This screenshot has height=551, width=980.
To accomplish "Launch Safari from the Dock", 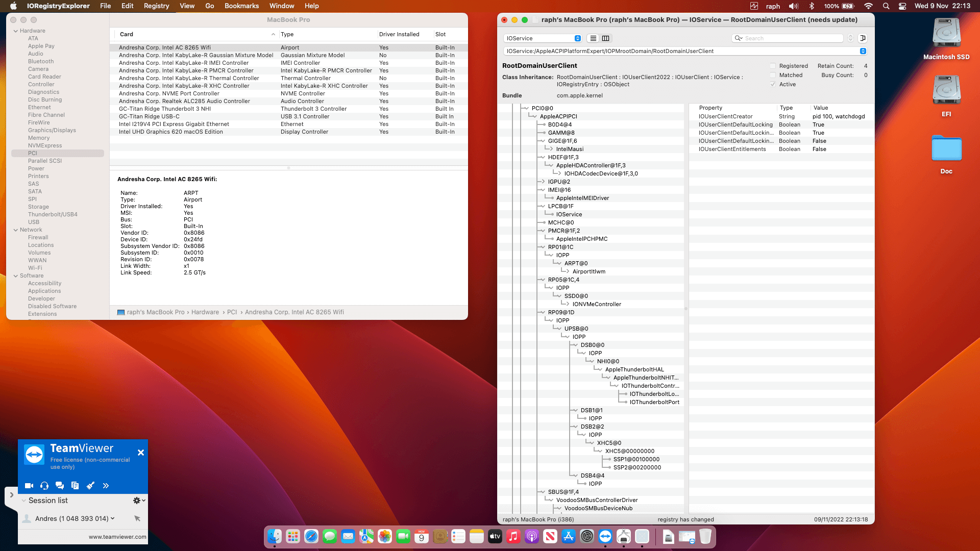I will pyautogui.click(x=311, y=536).
